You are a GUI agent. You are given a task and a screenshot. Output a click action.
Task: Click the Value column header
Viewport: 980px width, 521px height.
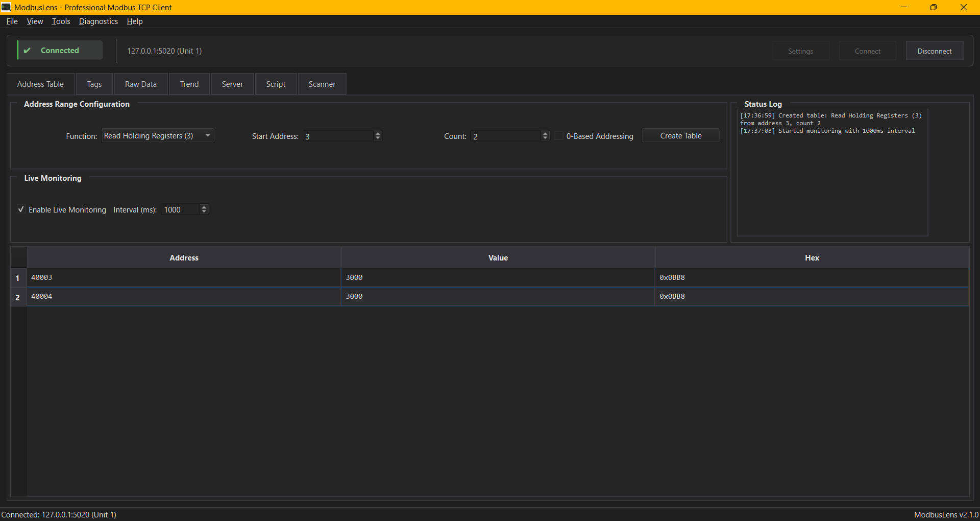498,258
